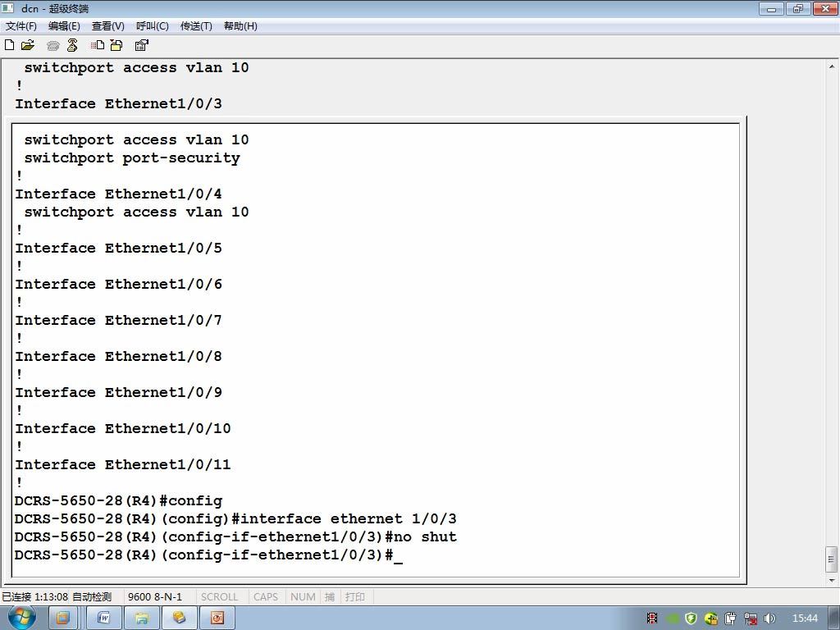Click the NUM status indicator
The width and height of the screenshot is (840, 630).
click(x=303, y=597)
